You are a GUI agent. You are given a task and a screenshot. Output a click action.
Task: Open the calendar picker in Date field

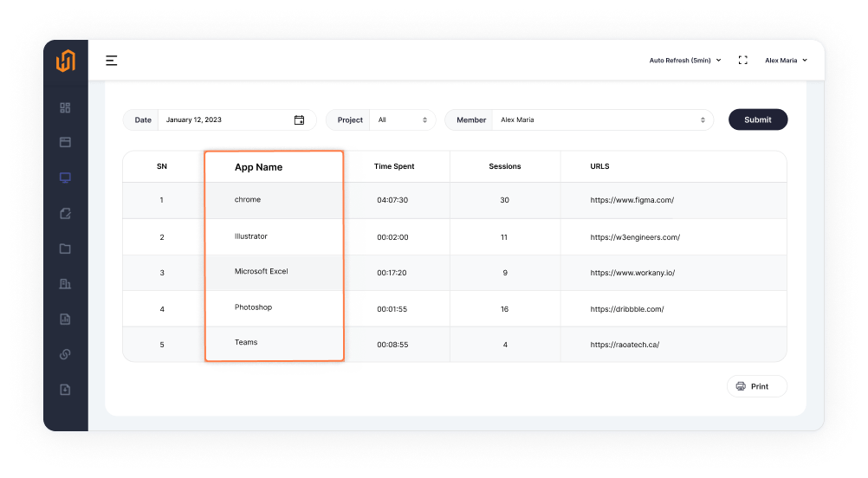pos(299,120)
